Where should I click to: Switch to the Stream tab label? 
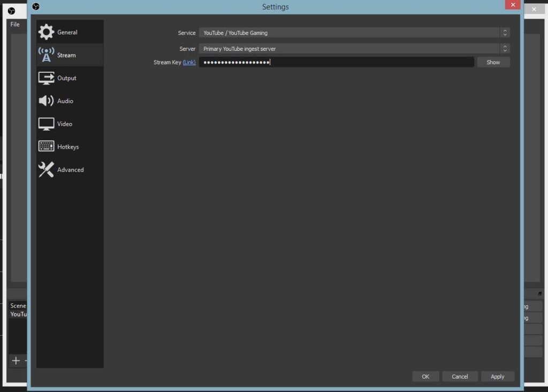(x=66, y=55)
